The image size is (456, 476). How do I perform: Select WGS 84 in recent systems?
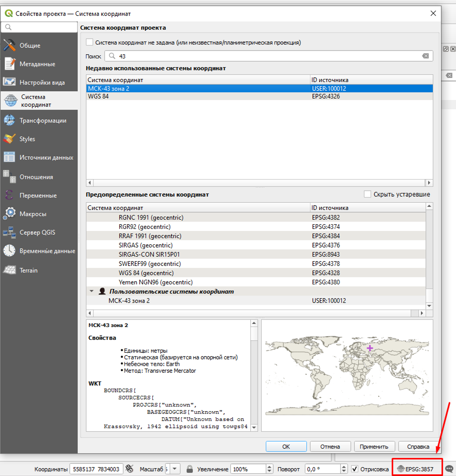98,97
